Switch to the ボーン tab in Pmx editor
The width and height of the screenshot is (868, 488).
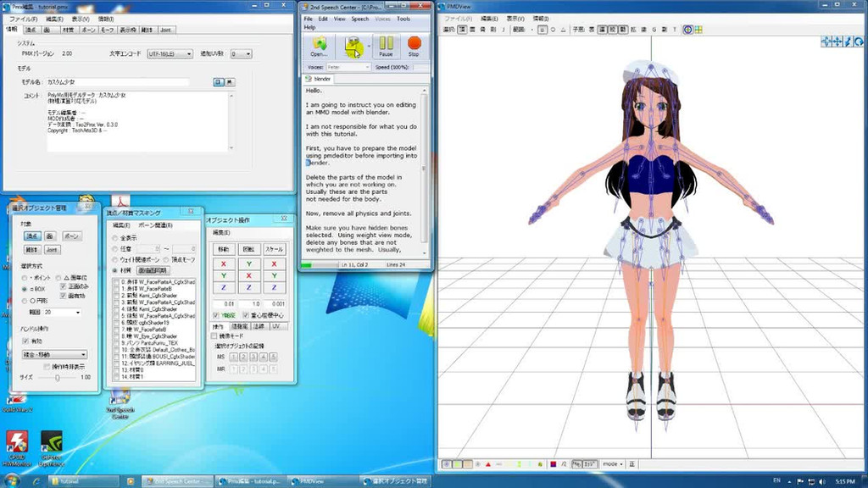88,30
